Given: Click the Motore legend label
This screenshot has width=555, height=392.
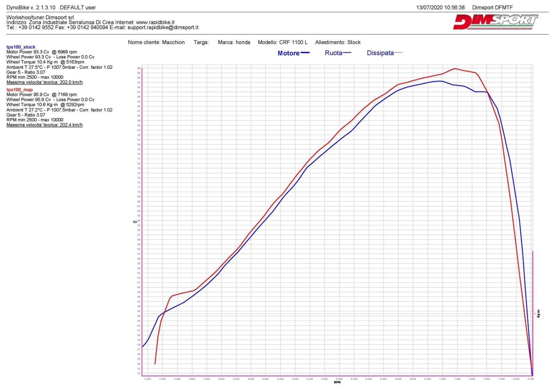Looking at the screenshot, I should [288, 53].
